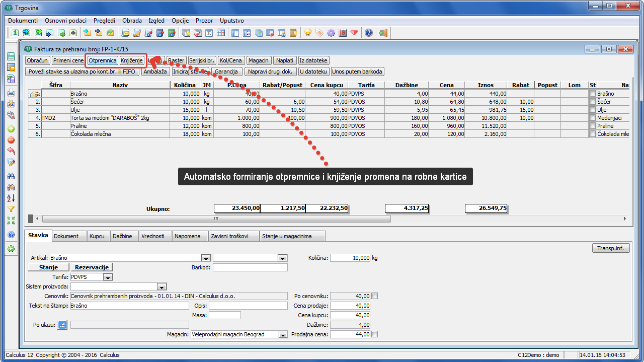Toggle the checkbox next to Prodajna cena
Viewport: 644px width, 362px height.
[x=374, y=334]
